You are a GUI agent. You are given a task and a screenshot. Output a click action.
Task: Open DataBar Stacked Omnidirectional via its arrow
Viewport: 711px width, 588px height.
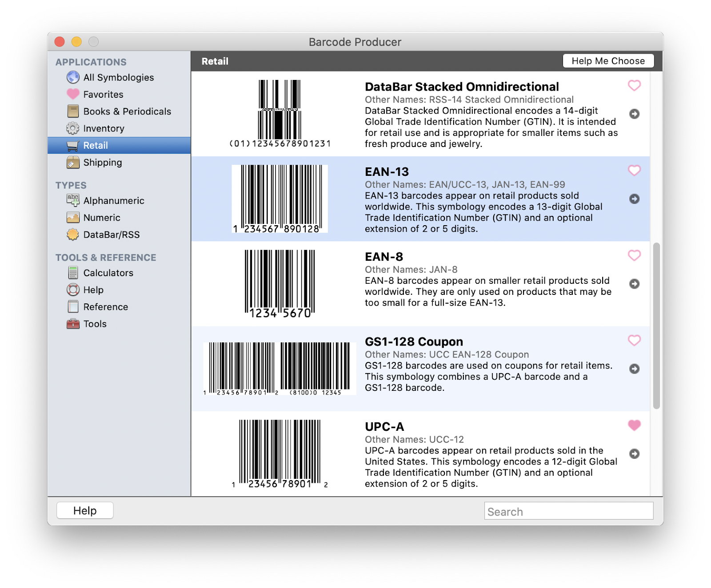[635, 114]
